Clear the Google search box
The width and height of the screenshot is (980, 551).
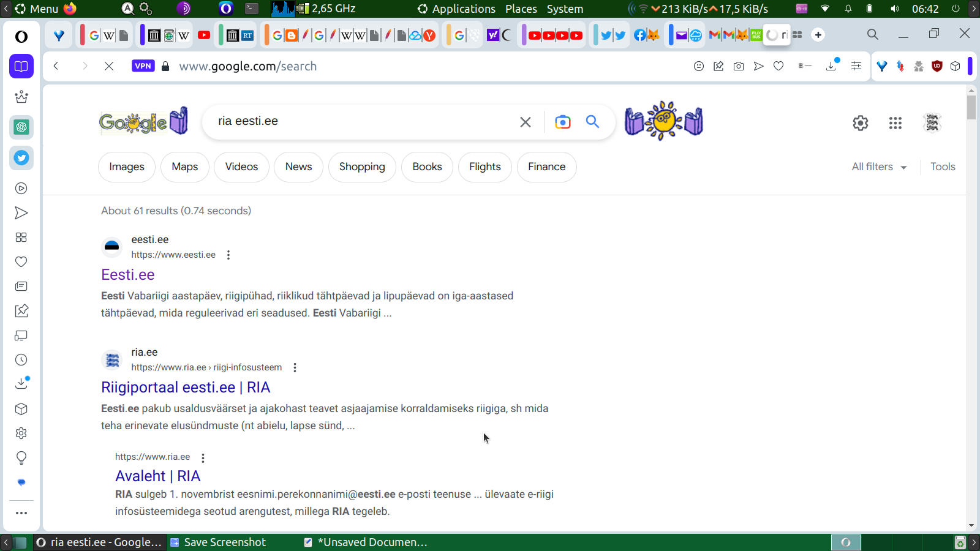[x=526, y=122]
